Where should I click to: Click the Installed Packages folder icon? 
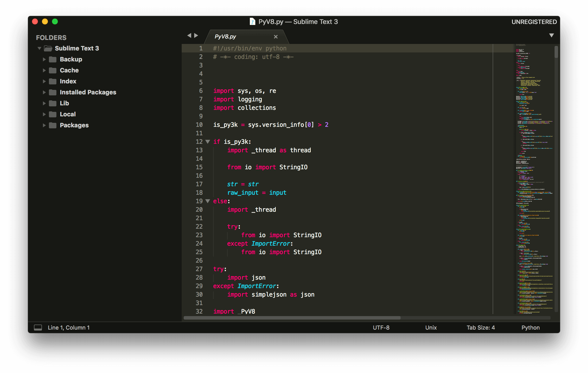pyautogui.click(x=52, y=92)
